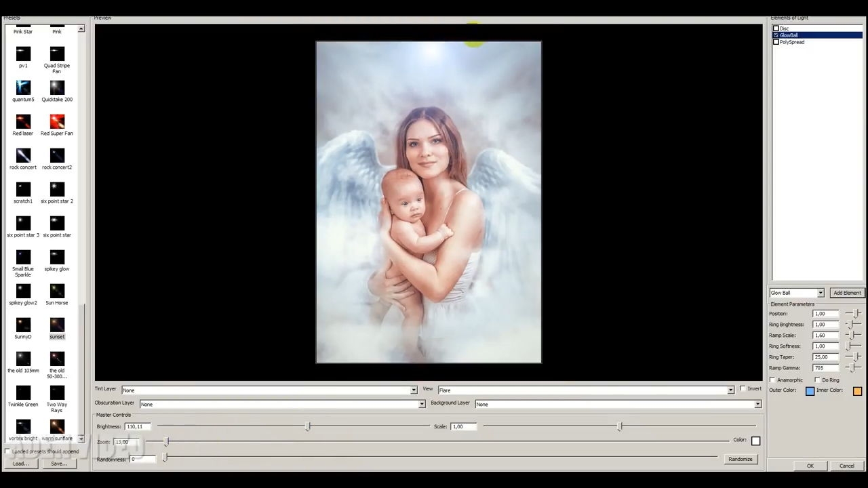868x488 pixels.
Task: Choose the spikey glow preset
Action: pyautogui.click(x=57, y=257)
